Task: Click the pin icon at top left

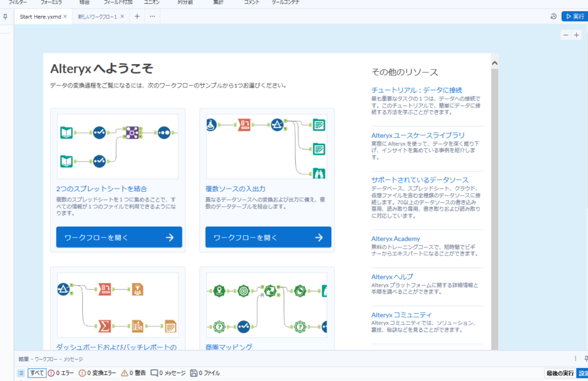Action: (5, 17)
